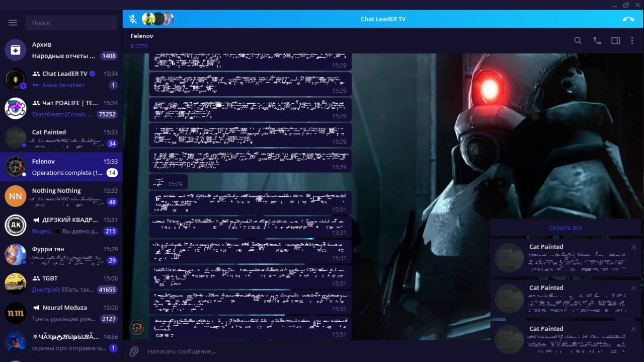The width and height of the screenshot is (644, 362).
Task: Open the ДЕРЗКИЙ КВАДР channel
Action: click(x=61, y=225)
